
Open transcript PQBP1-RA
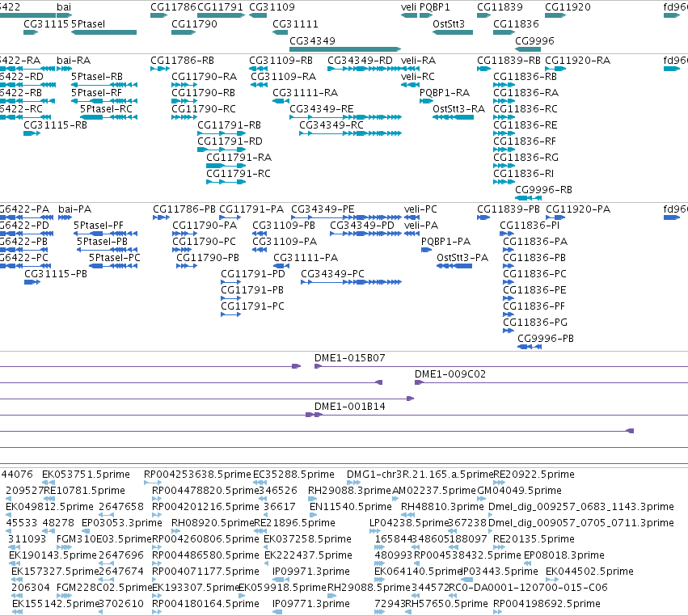point(445,93)
